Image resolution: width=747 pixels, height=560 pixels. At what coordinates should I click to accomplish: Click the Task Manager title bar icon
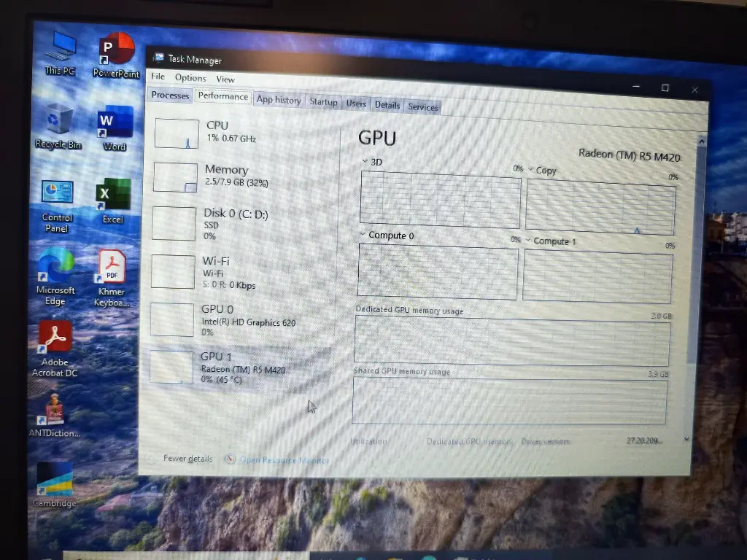pos(158,58)
